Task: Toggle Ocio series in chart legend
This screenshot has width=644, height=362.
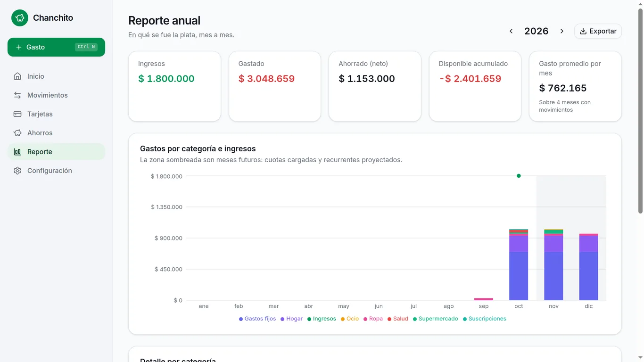Action: click(350, 319)
